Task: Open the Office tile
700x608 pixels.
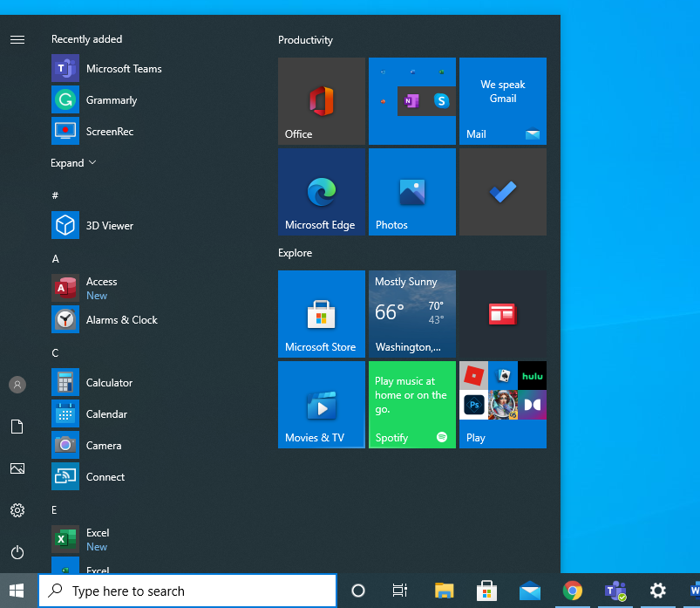Action: pos(322,101)
